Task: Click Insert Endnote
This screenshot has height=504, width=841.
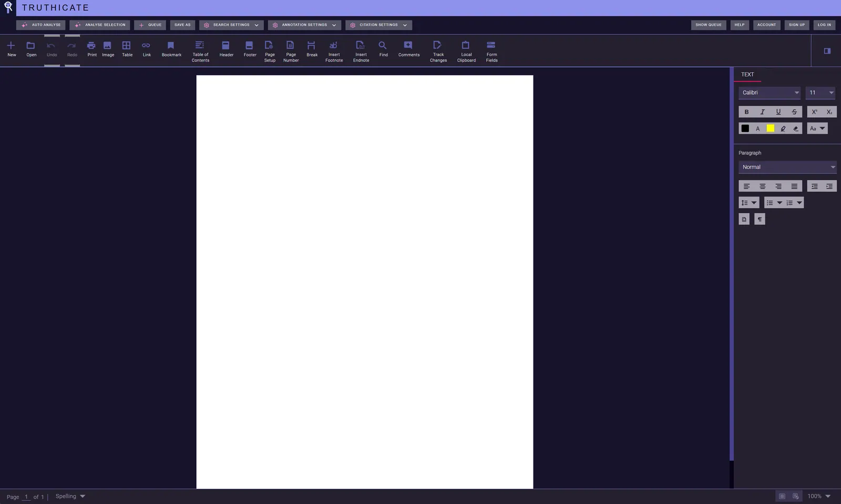Action: tap(361, 52)
